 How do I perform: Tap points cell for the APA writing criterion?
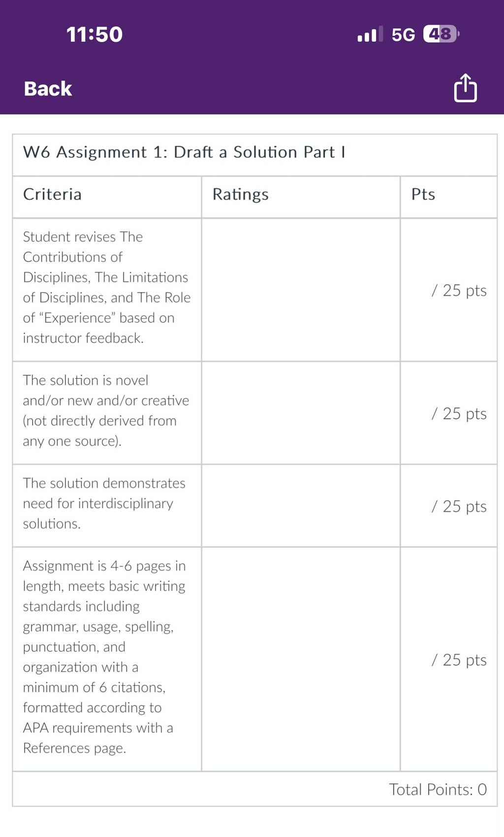pos(448,659)
